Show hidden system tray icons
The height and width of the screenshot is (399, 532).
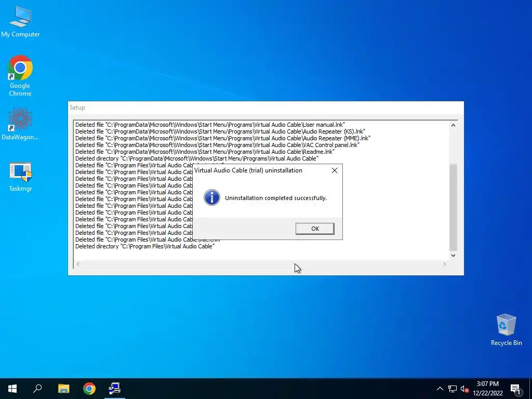[440, 389]
